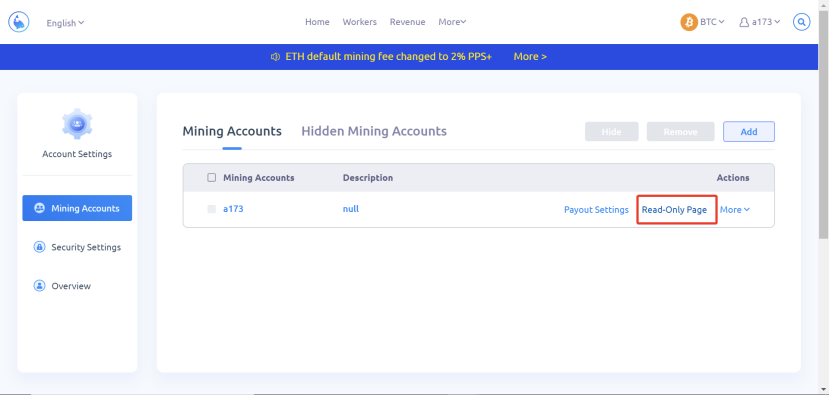830x396 pixels.
Task: Open the English language dropdown
Action: point(65,23)
